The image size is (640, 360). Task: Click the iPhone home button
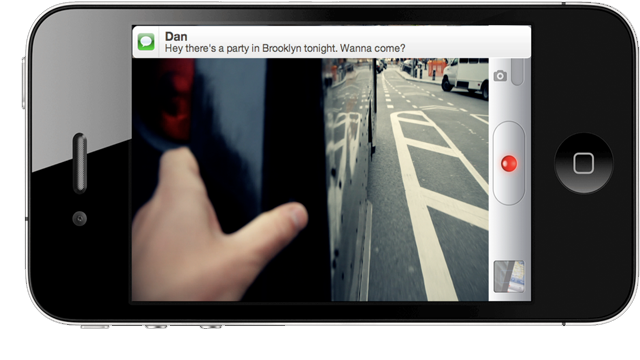(x=584, y=163)
